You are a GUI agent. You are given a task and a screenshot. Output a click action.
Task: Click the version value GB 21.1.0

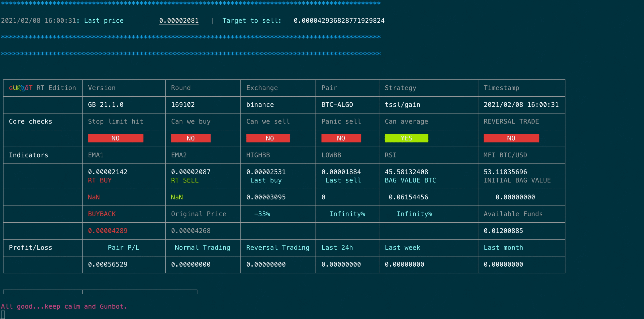coord(106,105)
